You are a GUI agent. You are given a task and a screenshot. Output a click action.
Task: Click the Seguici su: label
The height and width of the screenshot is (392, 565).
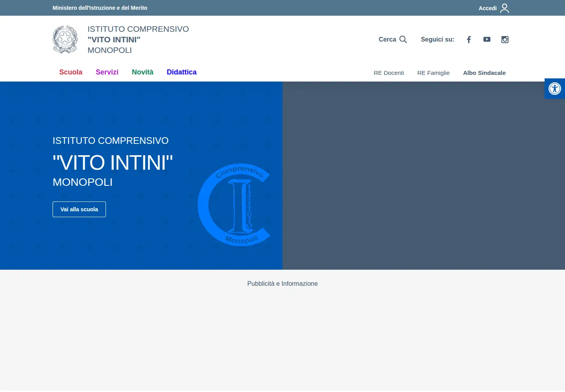(x=437, y=40)
